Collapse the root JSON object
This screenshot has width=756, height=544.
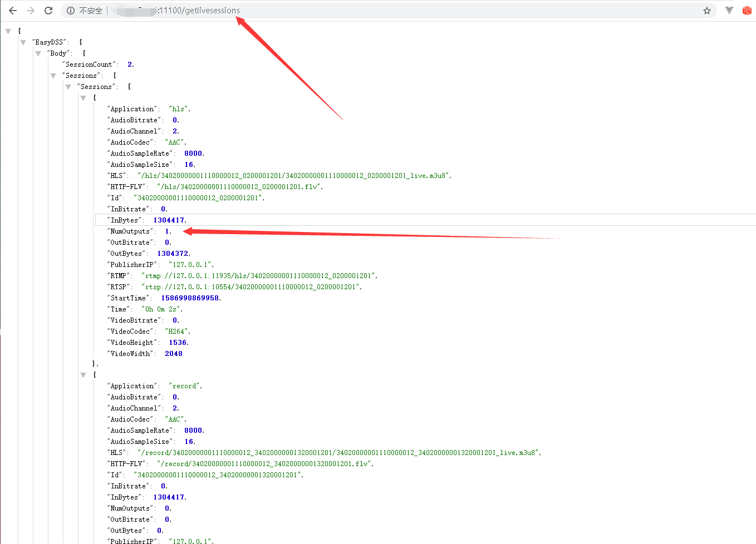(x=8, y=31)
